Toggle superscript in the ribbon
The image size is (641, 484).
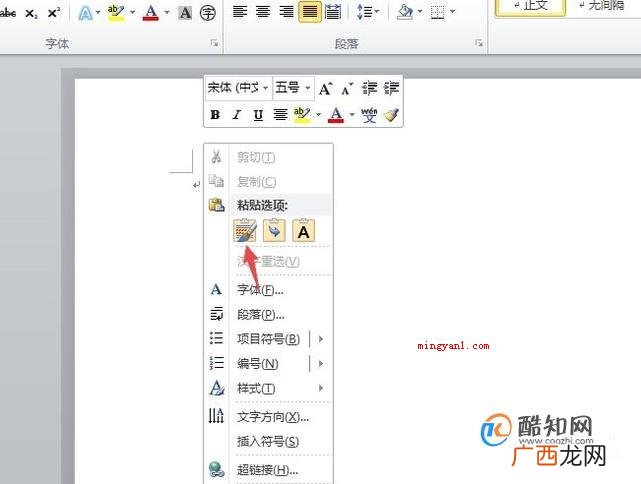pyautogui.click(x=54, y=13)
